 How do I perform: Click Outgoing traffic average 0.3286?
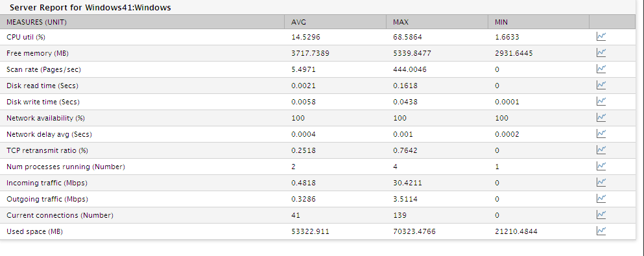click(x=304, y=199)
